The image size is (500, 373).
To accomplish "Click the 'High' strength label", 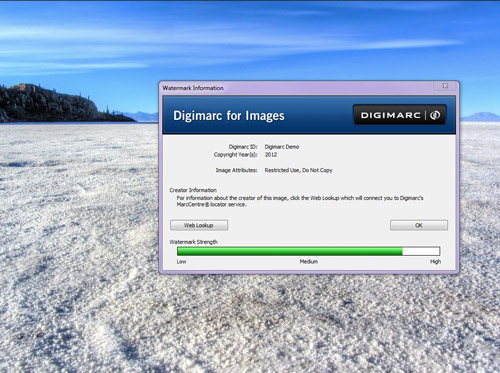I will [x=435, y=261].
